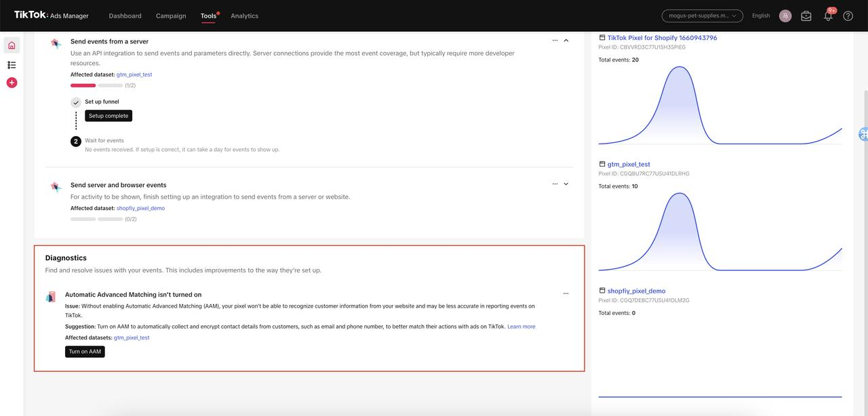This screenshot has width=868, height=416.
Task: Click the Total events: 20 label
Action: [x=618, y=60]
